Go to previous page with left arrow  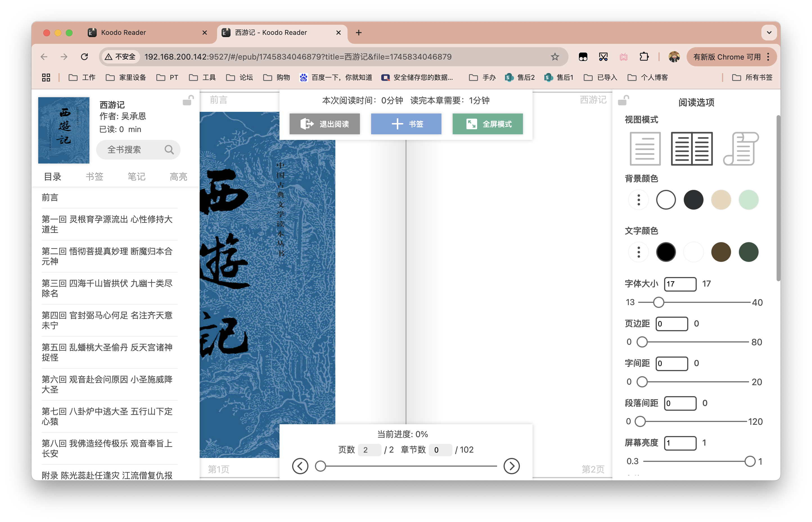(300, 466)
